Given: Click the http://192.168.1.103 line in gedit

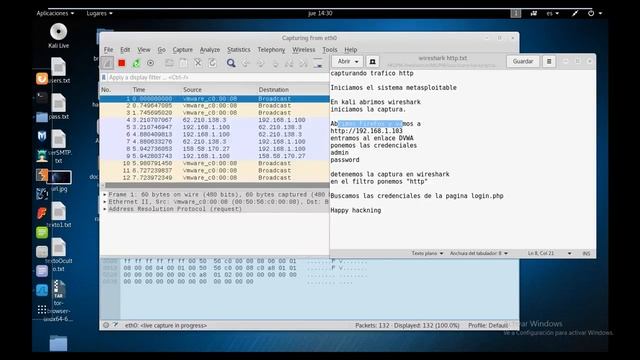Looking at the screenshot, I should [367, 131].
